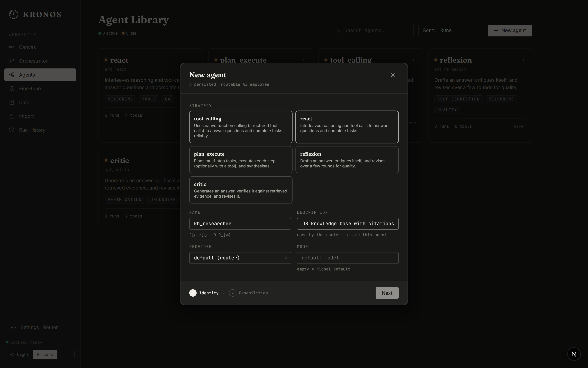The image size is (588, 368).
Task: Click the Name field kb_researcher
Action: (240, 224)
